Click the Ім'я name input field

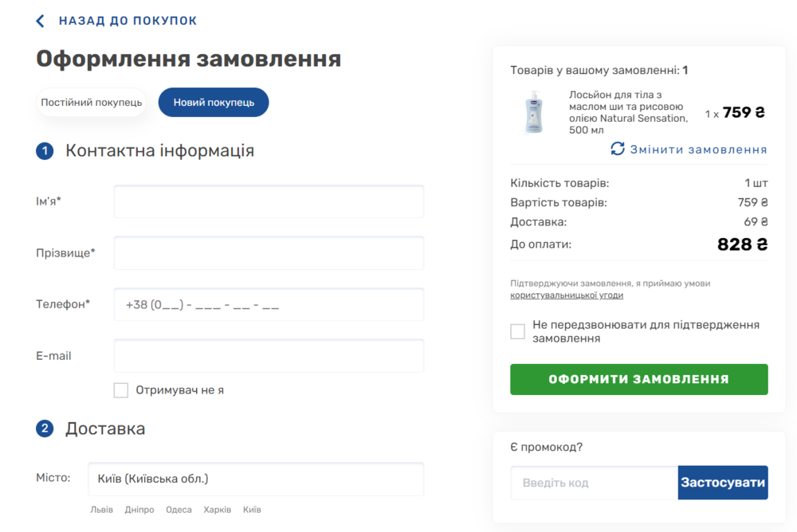(x=268, y=201)
